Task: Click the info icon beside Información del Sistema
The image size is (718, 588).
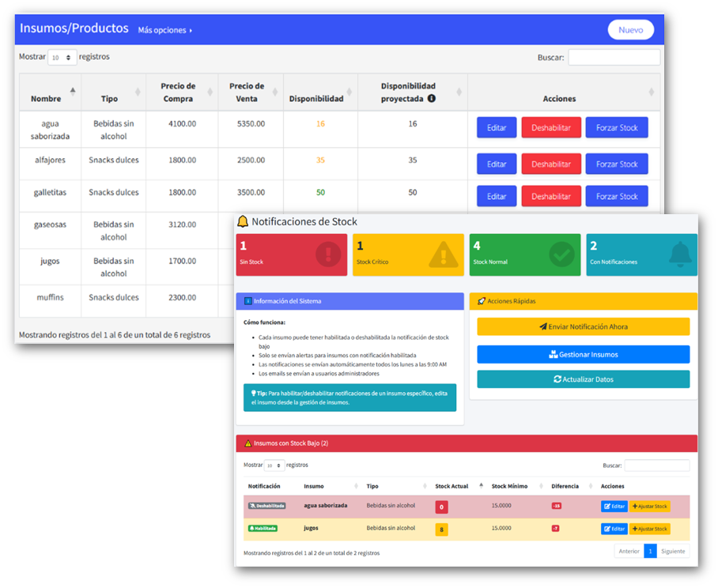Action: (248, 301)
